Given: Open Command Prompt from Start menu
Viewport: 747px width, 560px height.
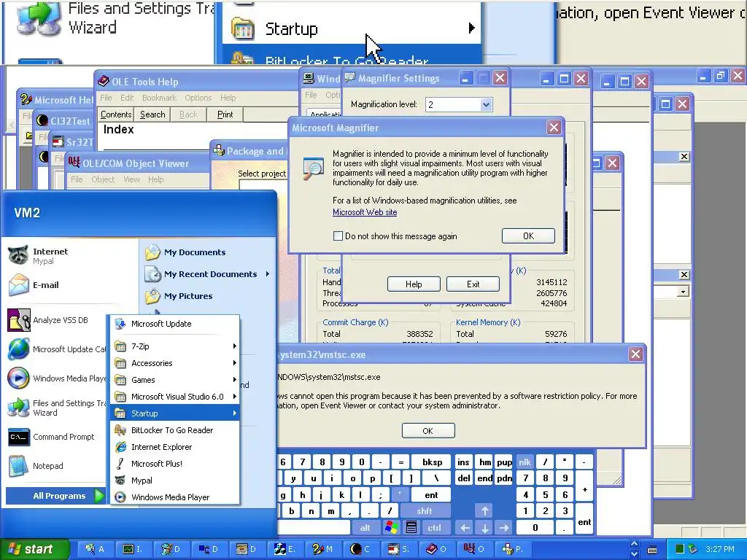Looking at the screenshot, I should tap(52, 437).
